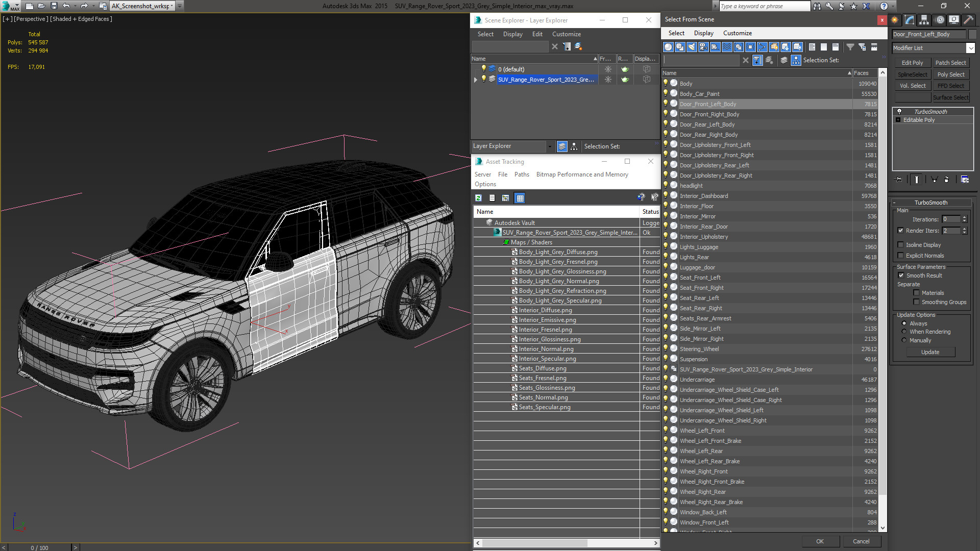Open the Create command panel tab
This screenshot has width=980, height=551.
(895, 20)
